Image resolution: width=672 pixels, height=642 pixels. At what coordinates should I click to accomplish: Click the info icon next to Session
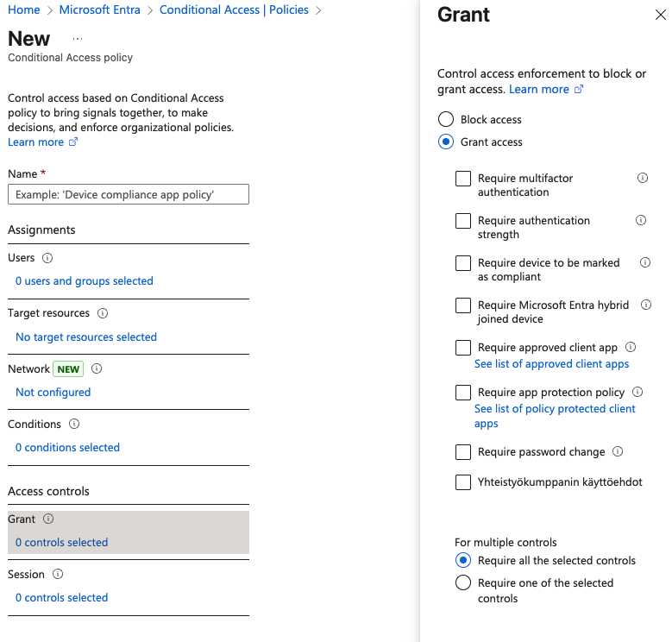pyautogui.click(x=58, y=574)
